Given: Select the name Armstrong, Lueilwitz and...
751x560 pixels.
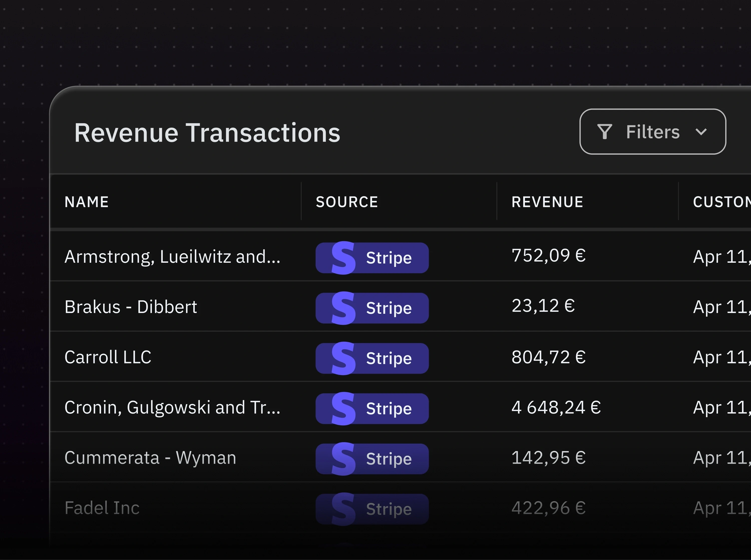Looking at the screenshot, I should (172, 257).
